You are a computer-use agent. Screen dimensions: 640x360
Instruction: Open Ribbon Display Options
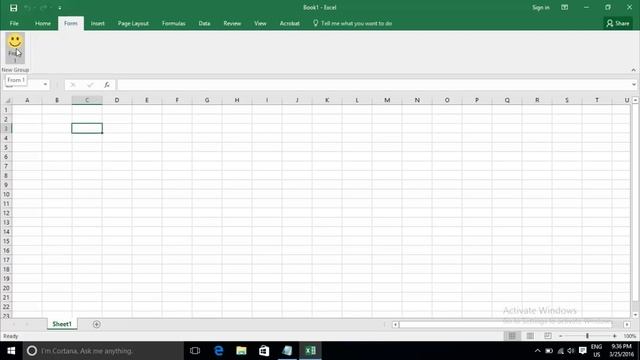[x=564, y=7]
